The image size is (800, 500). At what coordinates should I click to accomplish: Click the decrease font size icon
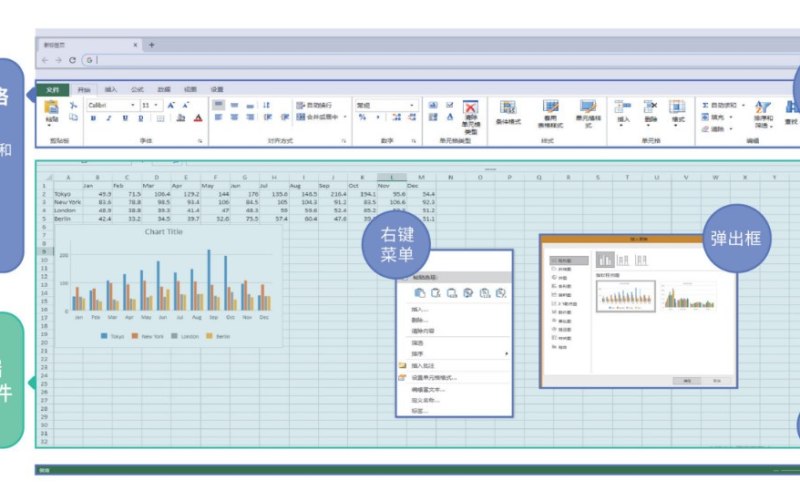tap(186, 105)
